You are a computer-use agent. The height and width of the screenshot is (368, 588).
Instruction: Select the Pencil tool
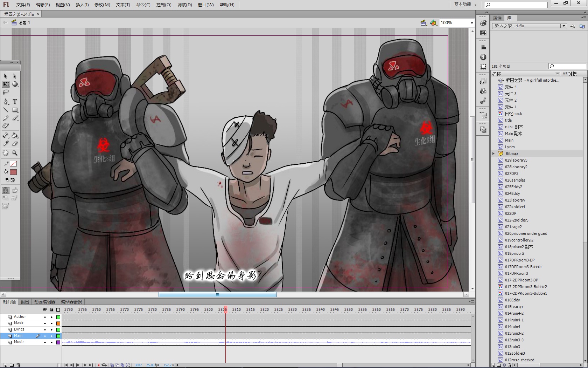click(6, 118)
